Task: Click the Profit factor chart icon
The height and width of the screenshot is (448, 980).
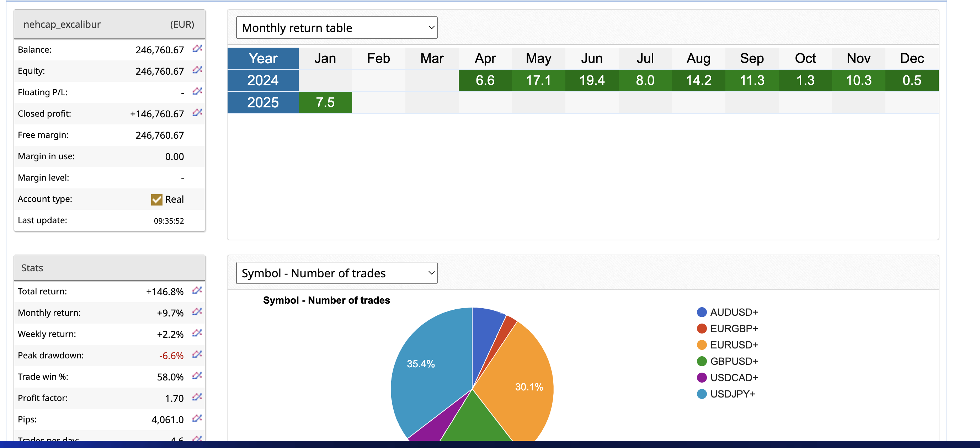Action: click(x=196, y=397)
